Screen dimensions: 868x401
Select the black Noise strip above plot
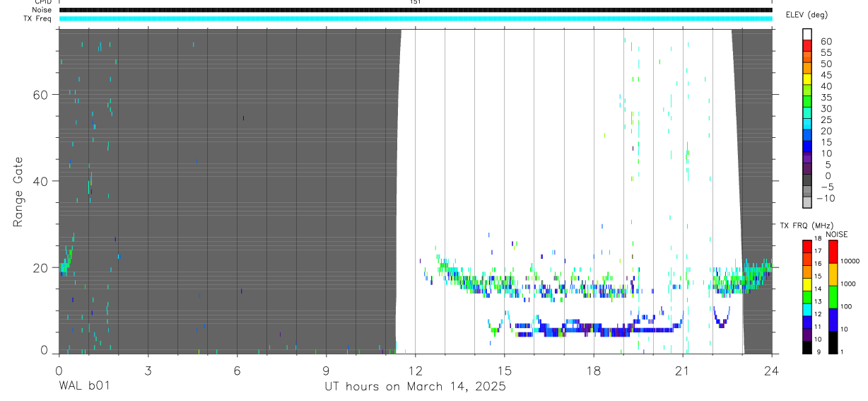click(416, 10)
